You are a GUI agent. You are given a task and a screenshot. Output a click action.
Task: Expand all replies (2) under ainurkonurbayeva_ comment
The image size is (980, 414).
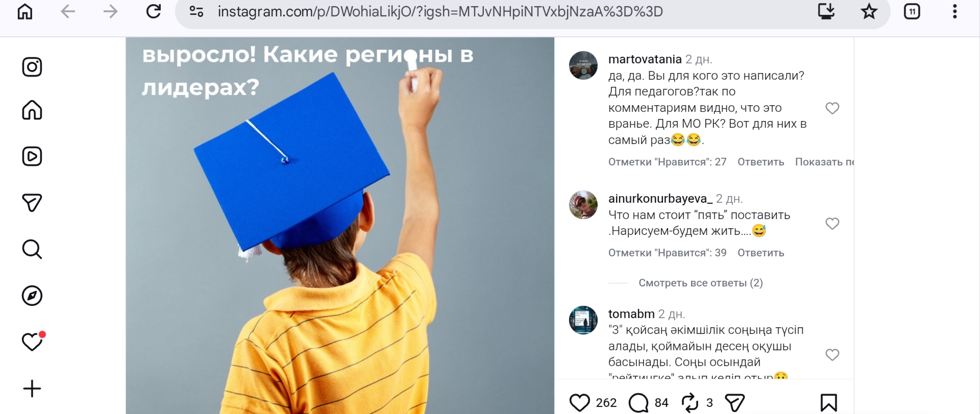point(700,283)
